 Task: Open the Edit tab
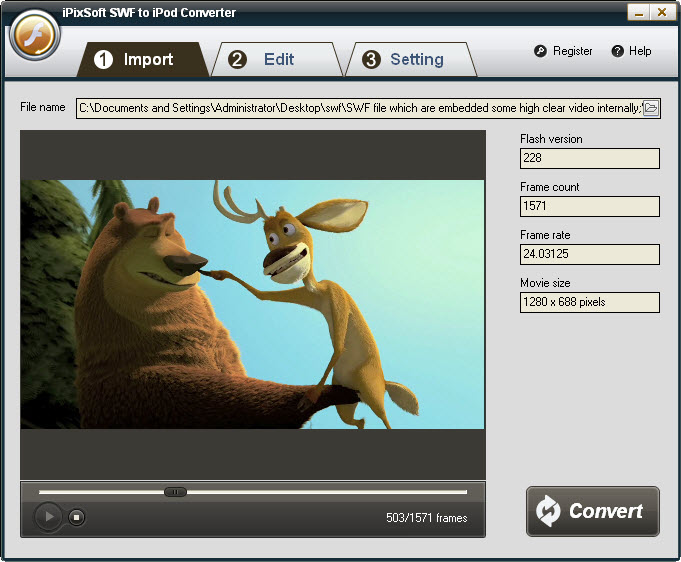coord(278,60)
